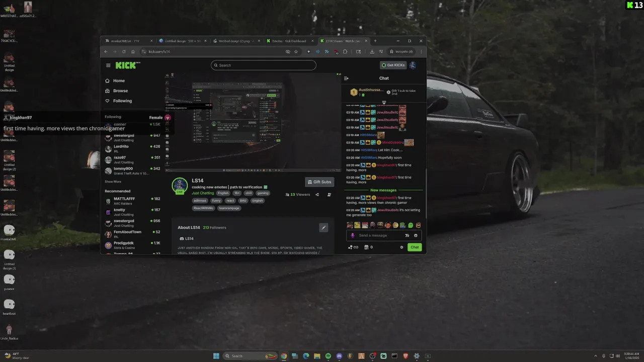Click the add-user icon next to share

tap(329, 195)
